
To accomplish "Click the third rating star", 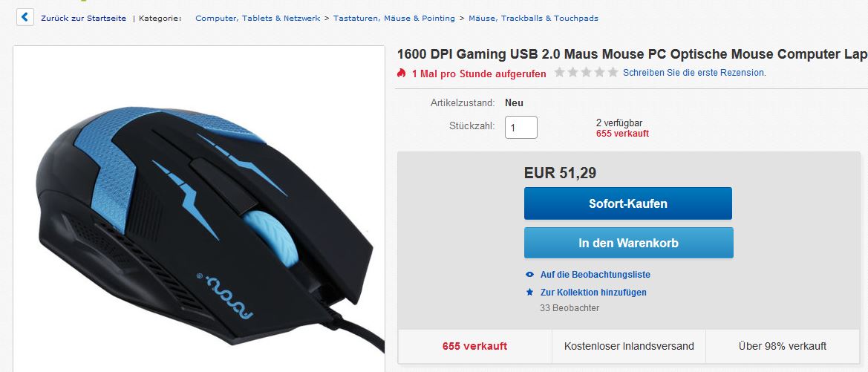I will 587,73.
